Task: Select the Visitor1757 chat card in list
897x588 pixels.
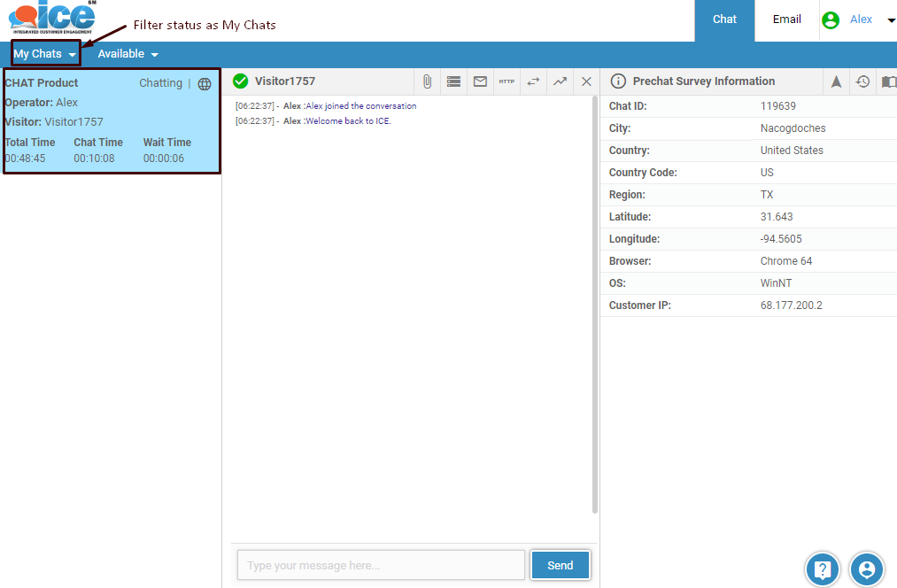Action: coord(112,120)
